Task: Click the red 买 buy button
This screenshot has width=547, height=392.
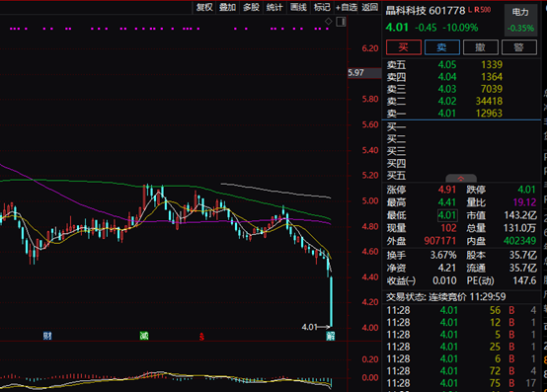Action: coord(404,47)
